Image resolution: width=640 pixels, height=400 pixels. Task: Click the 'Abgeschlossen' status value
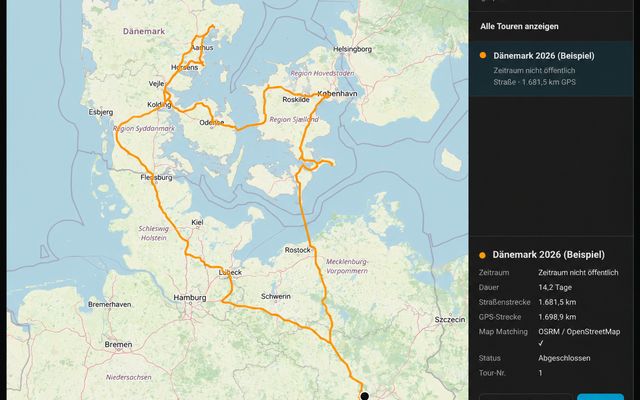[x=564, y=358]
